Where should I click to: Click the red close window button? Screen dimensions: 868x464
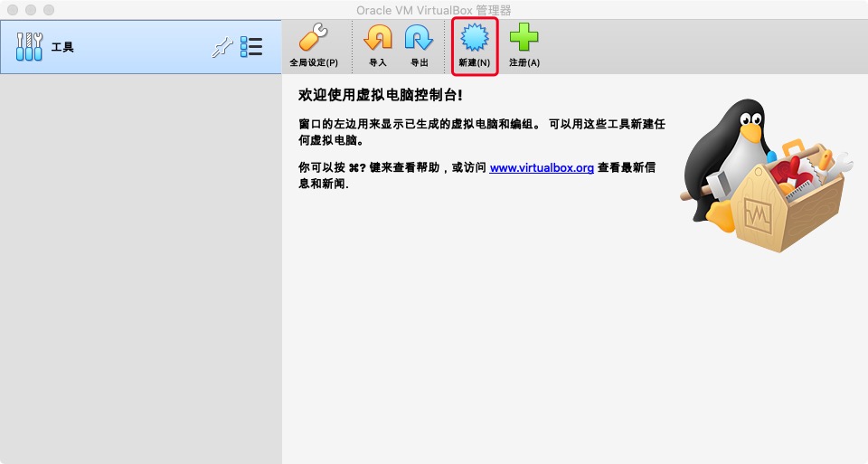pyautogui.click(x=13, y=10)
